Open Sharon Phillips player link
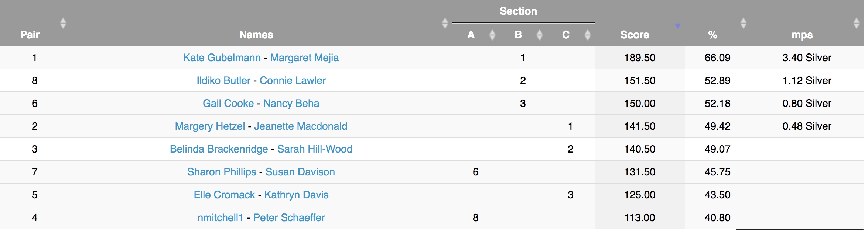The height and width of the screenshot is (230, 868). click(222, 172)
